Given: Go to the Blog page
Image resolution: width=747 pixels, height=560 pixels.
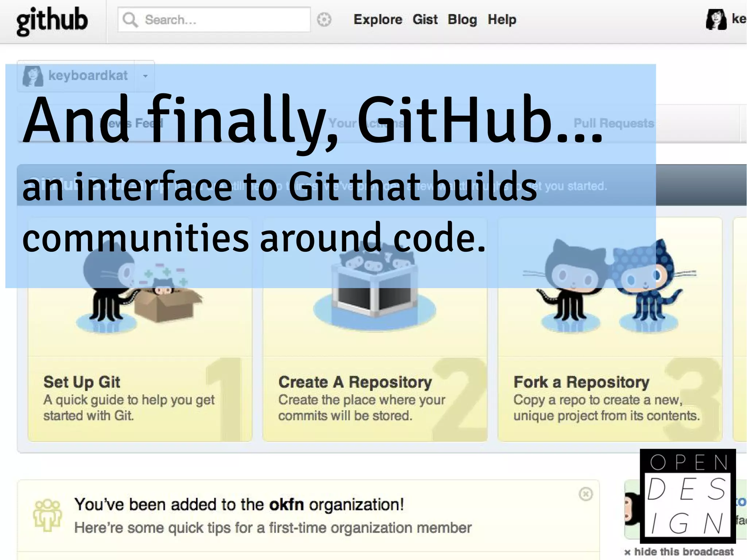Looking at the screenshot, I should click(462, 19).
